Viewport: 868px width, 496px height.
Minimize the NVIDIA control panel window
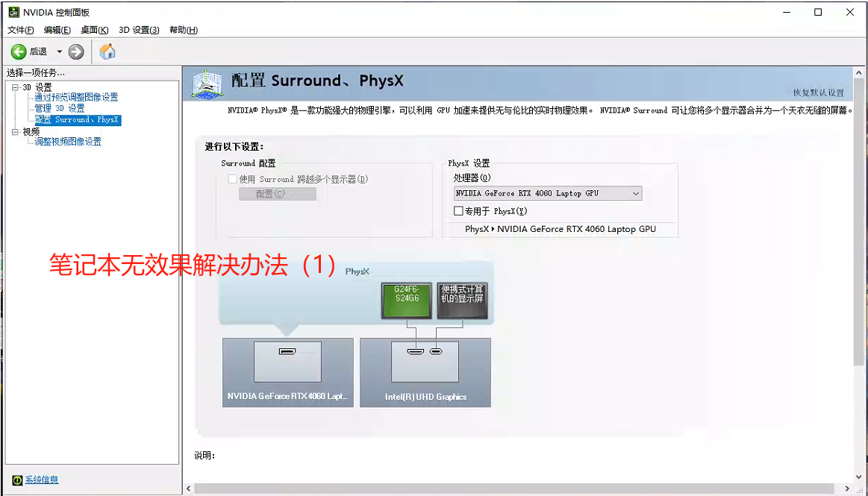point(786,12)
